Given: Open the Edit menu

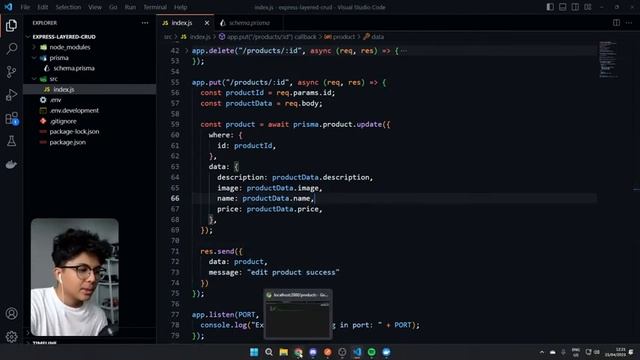Looking at the screenshot, I should tap(42, 7).
